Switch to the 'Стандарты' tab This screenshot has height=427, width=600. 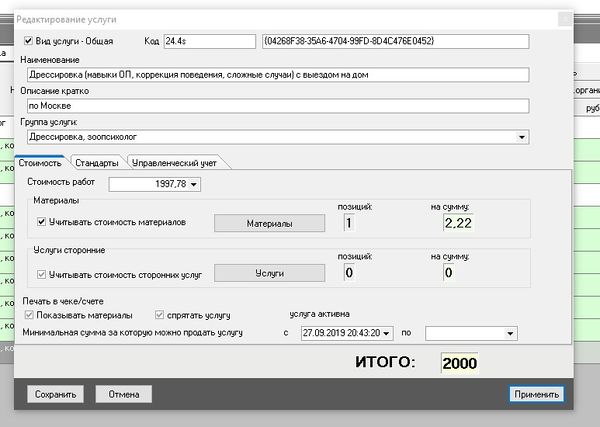pyautogui.click(x=97, y=162)
